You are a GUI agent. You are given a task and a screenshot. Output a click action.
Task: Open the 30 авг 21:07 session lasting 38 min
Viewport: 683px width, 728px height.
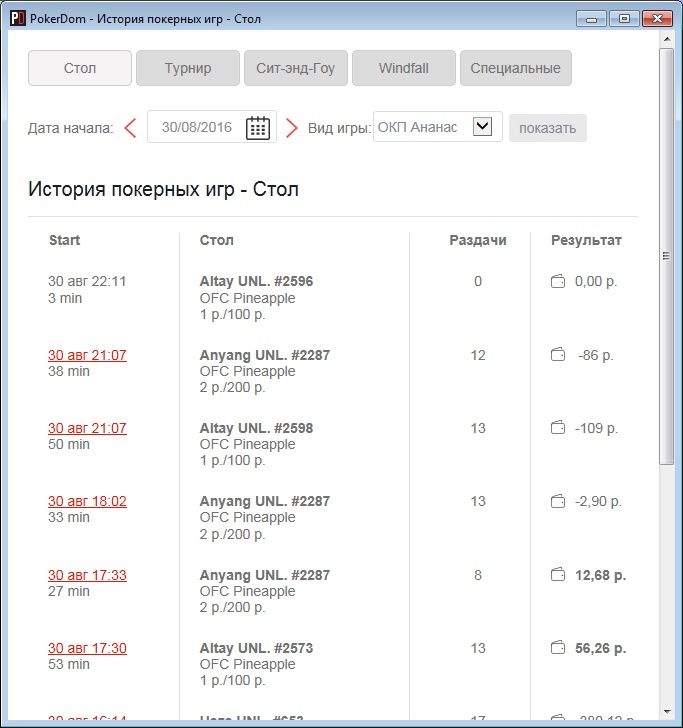tap(87, 355)
